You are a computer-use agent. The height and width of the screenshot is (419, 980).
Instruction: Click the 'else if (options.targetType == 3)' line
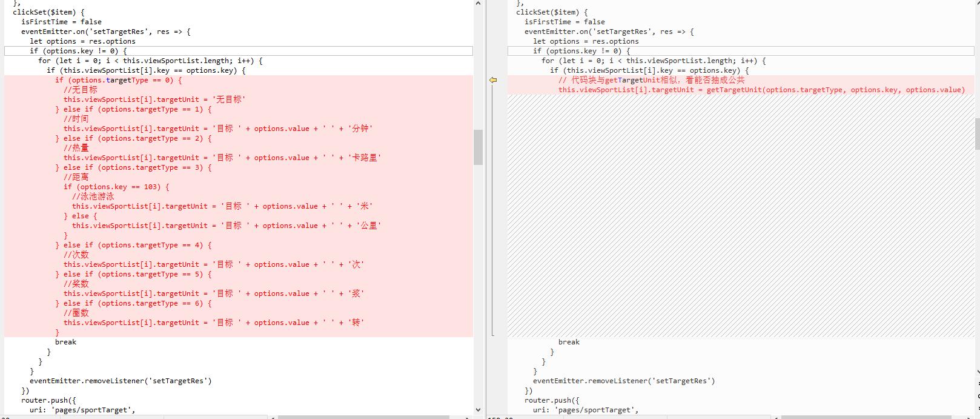[133, 167]
